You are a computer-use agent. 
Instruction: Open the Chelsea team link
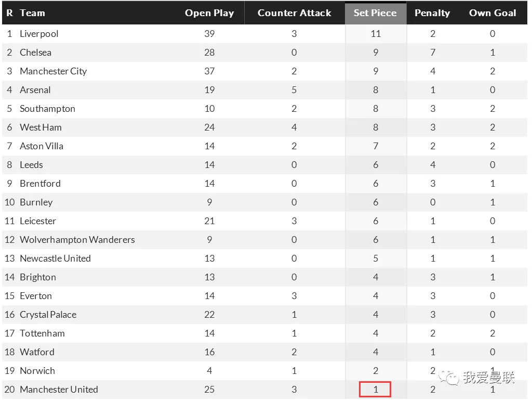coord(35,53)
